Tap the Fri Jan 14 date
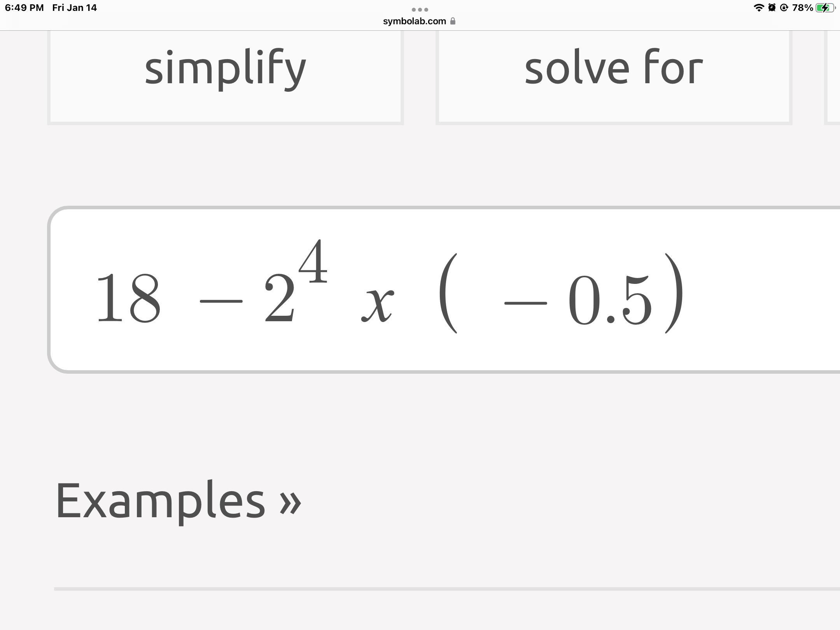The image size is (840, 630). [74, 8]
